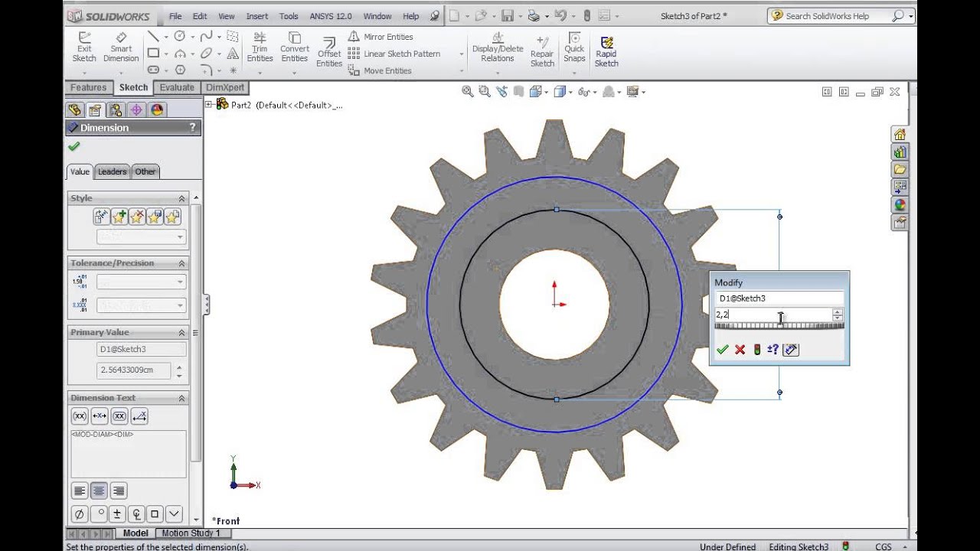
Task: Open the Features tab
Action: tap(89, 87)
